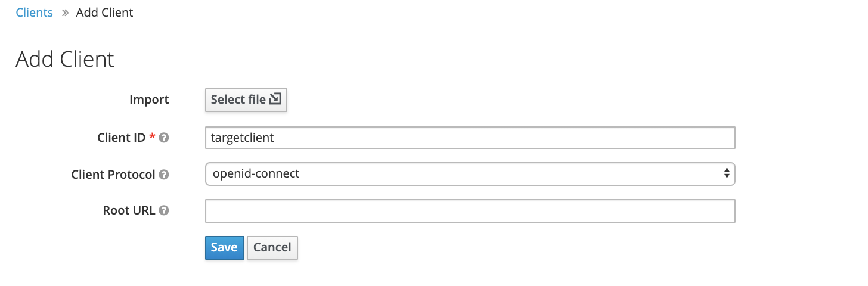Click the breadcrumb separator chevron after Clients
868x286 pixels.
point(65,13)
